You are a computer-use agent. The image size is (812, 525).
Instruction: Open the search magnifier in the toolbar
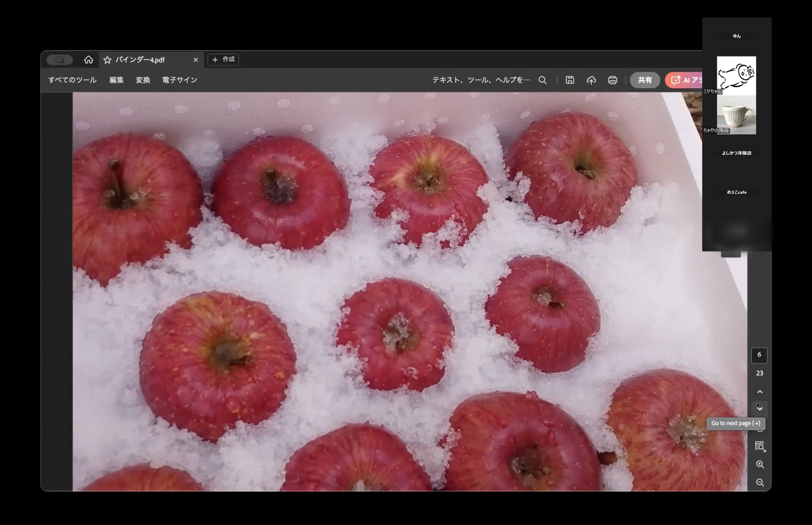pos(543,80)
